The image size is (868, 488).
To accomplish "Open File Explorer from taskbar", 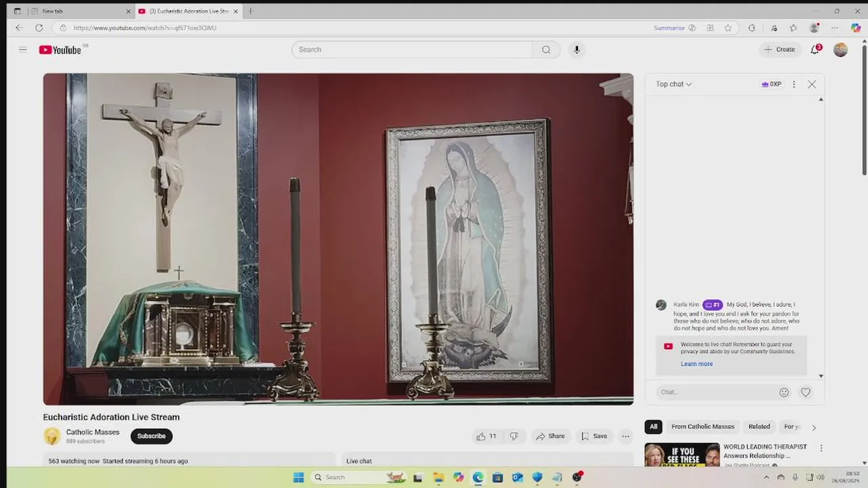I will click(x=438, y=477).
